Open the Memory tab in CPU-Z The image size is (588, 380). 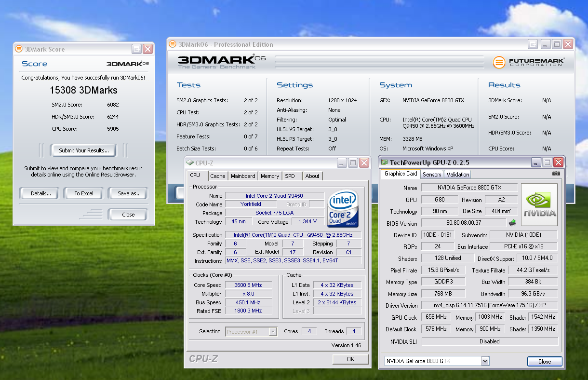click(x=270, y=176)
